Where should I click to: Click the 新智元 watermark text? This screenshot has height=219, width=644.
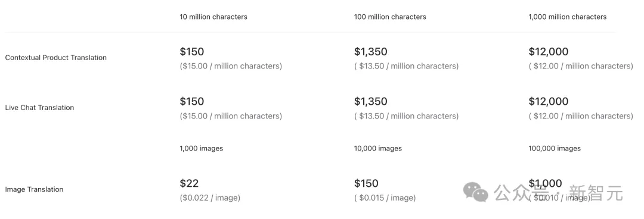tap(596, 193)
